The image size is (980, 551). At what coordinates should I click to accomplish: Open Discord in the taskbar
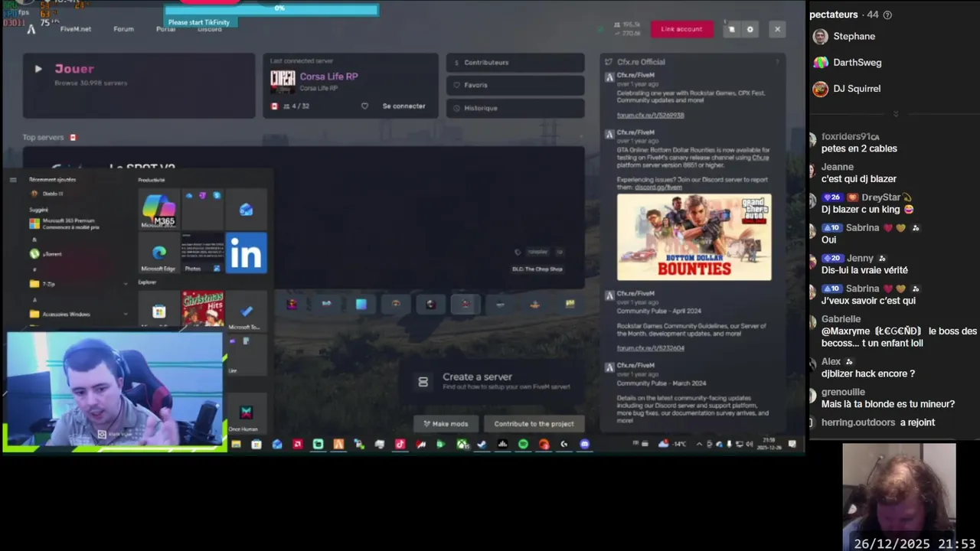tap(585, 444)
